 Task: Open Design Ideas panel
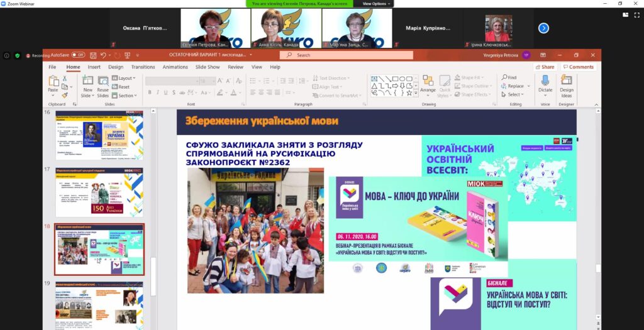(x=567, y=81)
